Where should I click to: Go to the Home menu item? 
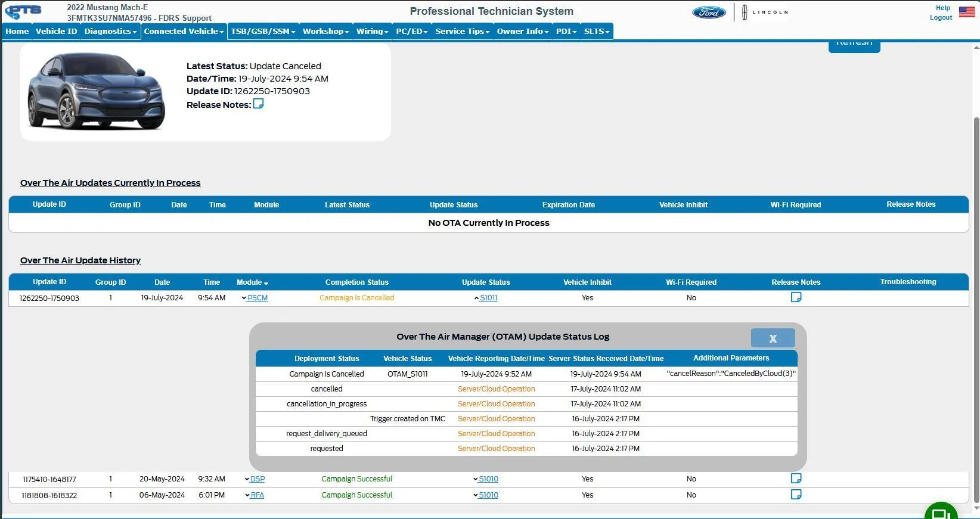click(x=17, y=32)
